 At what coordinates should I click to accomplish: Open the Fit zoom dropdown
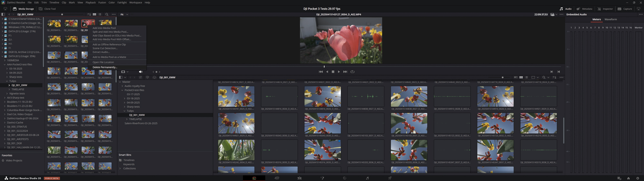coord(124,14)
